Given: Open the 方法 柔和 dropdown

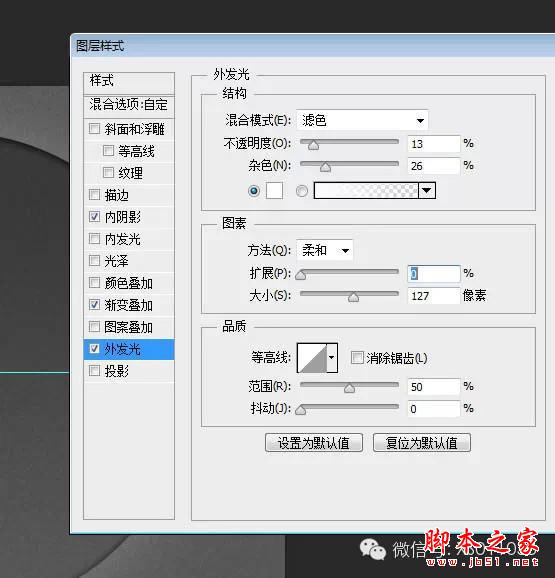Looking at the screenshot, I should (x=325, y=250).
